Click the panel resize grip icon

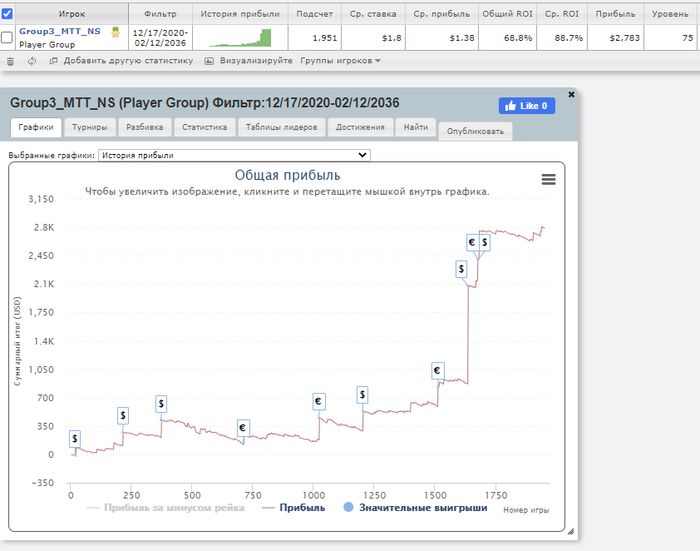571,531
